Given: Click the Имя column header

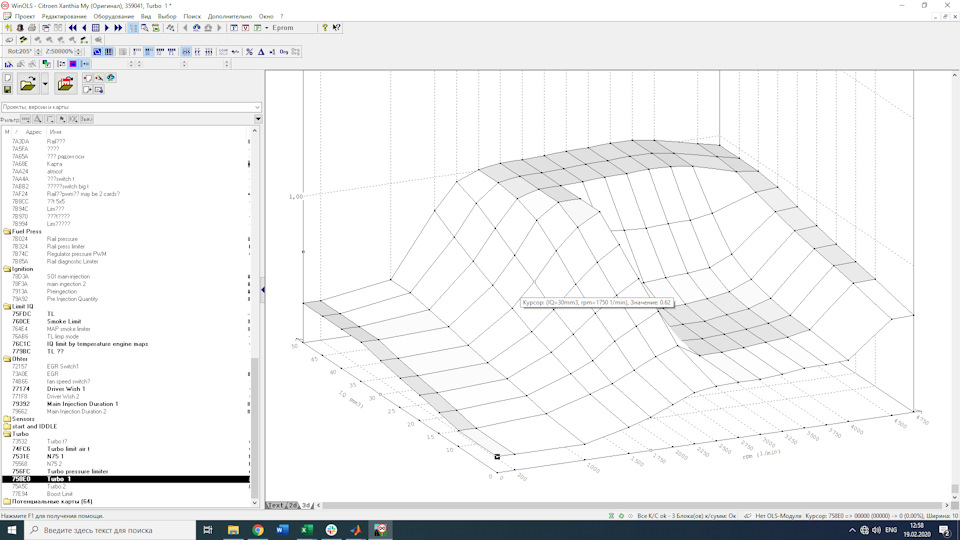Looking at the screenshot, I should pyautogui.click(x=56, y=132).
